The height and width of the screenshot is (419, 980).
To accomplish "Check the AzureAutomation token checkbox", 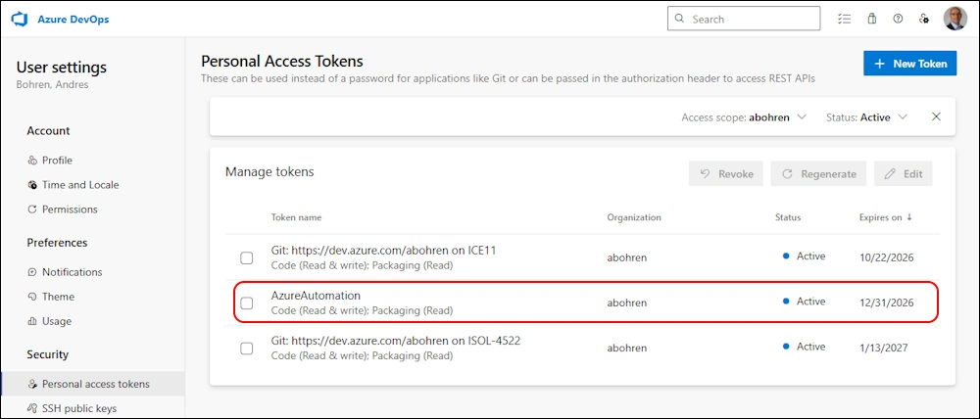I will click(247, 303).
